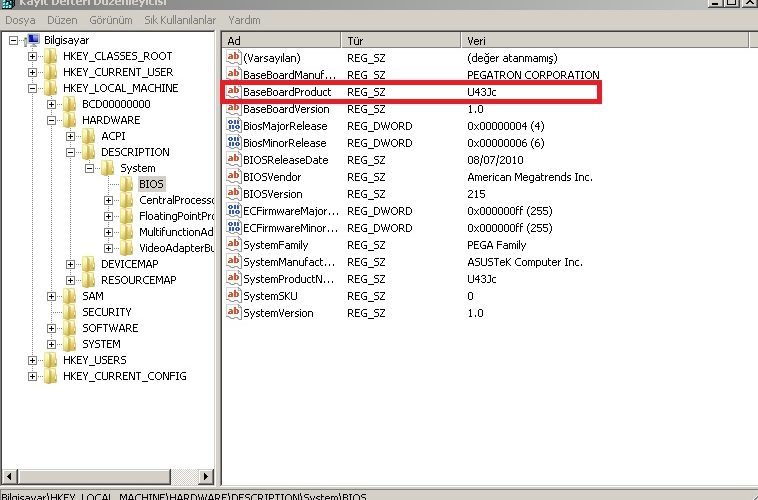Click the ECFirmwareMajor DWORD icon
The image size is (758, 500).
(x=234, y=211)
